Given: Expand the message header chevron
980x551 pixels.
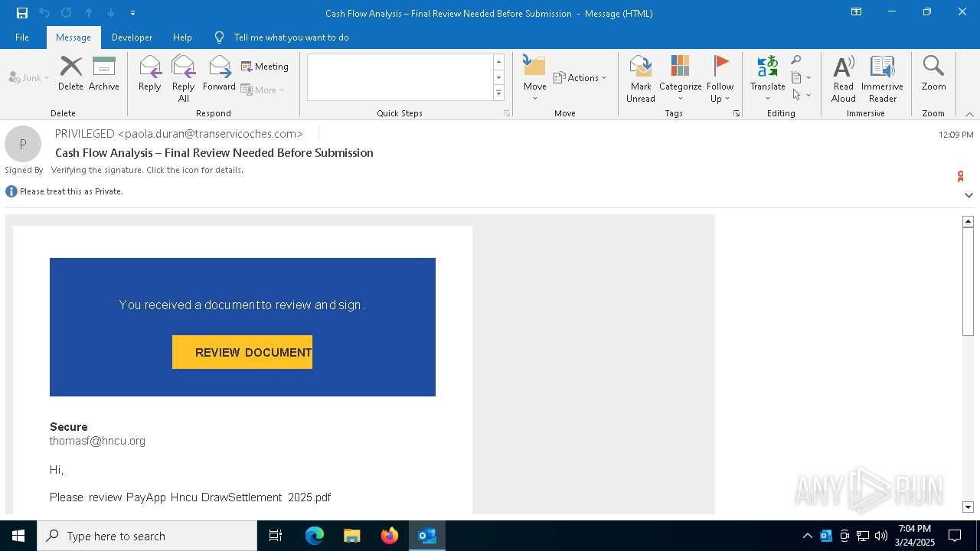Looking at the screenshot, I should pos(969,195).
